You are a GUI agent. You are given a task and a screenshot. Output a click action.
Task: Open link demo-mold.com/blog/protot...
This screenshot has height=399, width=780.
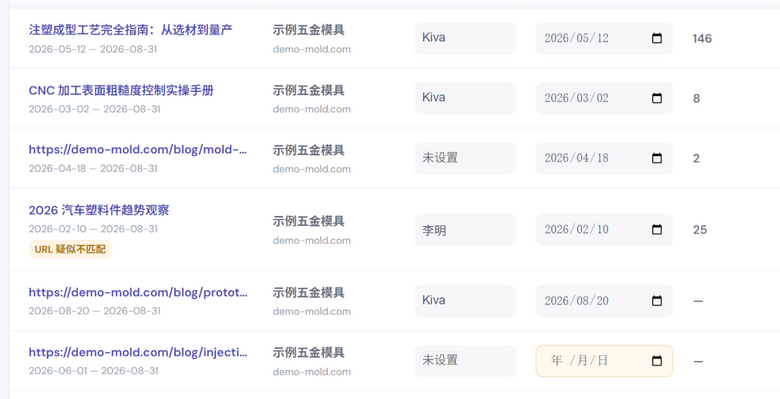click(138, 293)
